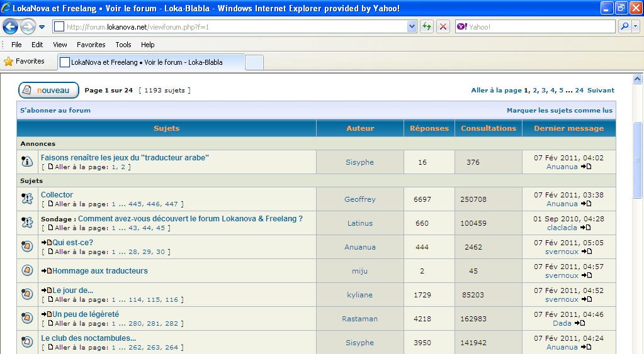Screen dimensions: 644x354
Task: Click inside the Yahoo! search box
Action: coord(535,27)
